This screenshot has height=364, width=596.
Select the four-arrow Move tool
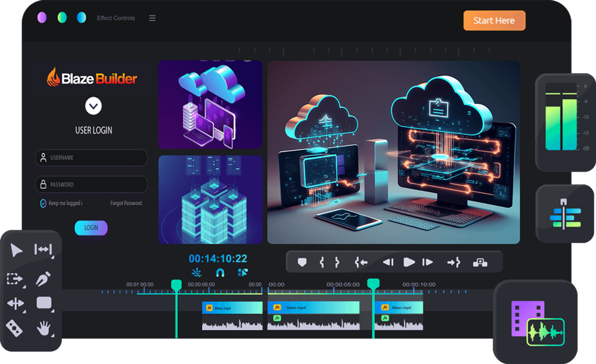15,303
